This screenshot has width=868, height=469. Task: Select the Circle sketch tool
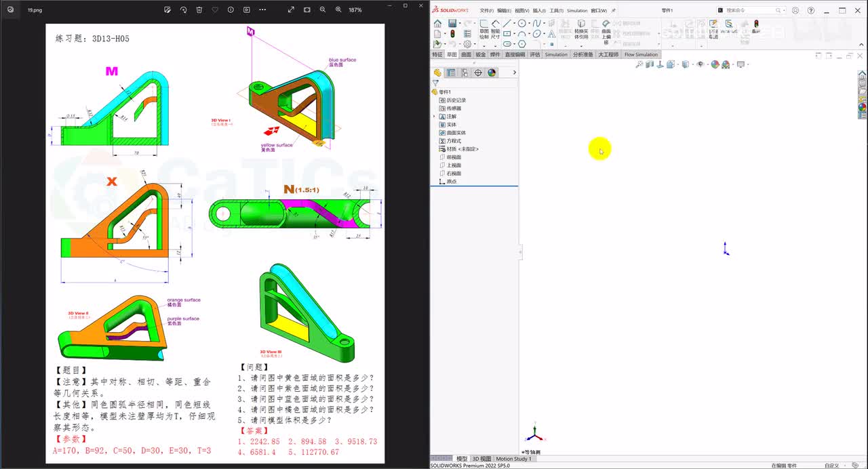[x=521, y=24]
